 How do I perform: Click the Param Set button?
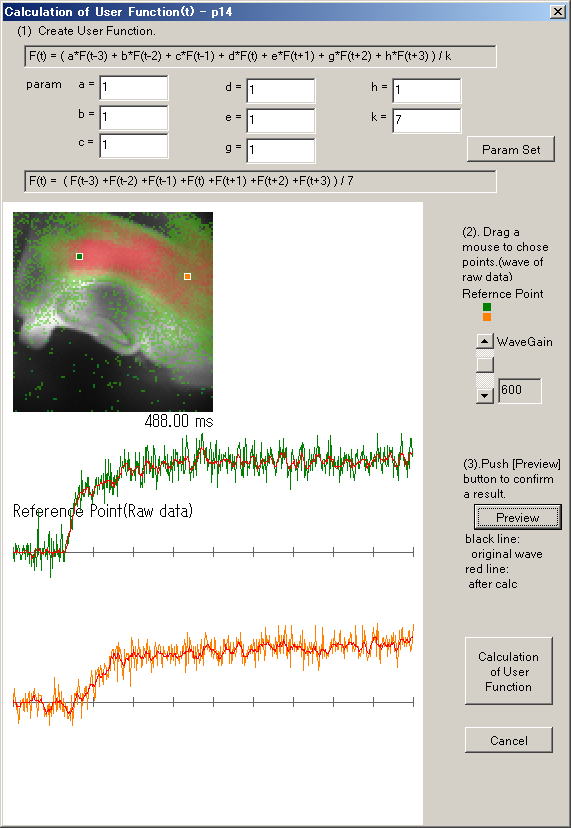pos(511,149)
